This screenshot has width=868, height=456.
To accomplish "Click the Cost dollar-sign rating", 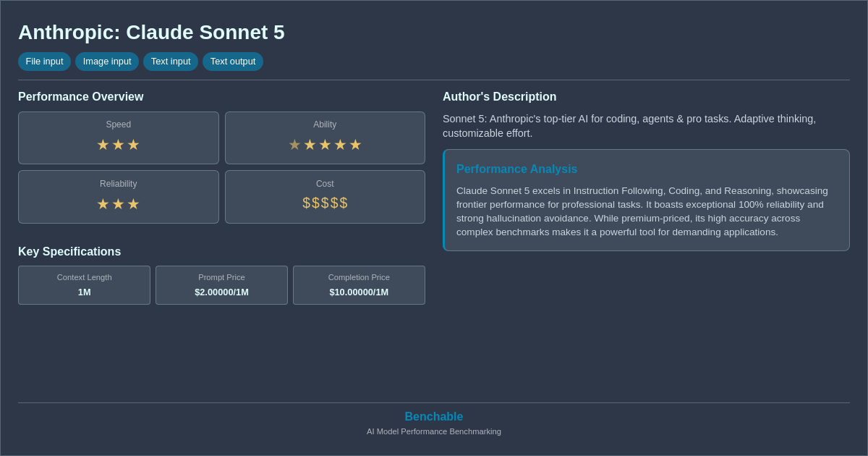I will pyautogui.click(x=325, y=203).
